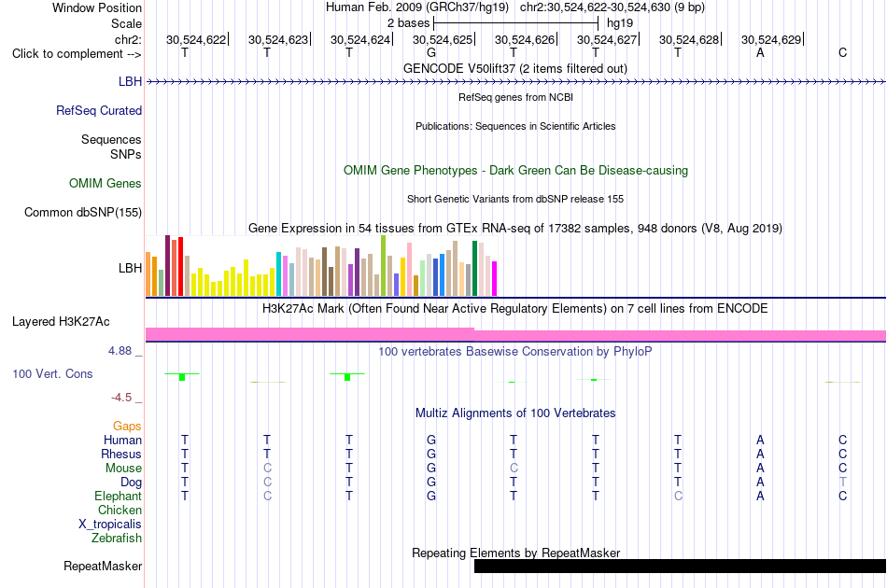The image size is (887, 588).
Task: Click the tallest yellow-green GTEx bar
Action: point(383,266)
